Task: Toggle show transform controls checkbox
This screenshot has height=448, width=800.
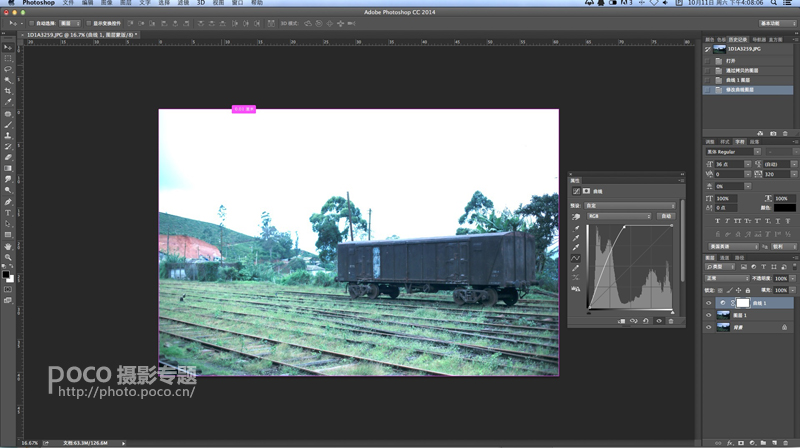Action: (88, 23)
